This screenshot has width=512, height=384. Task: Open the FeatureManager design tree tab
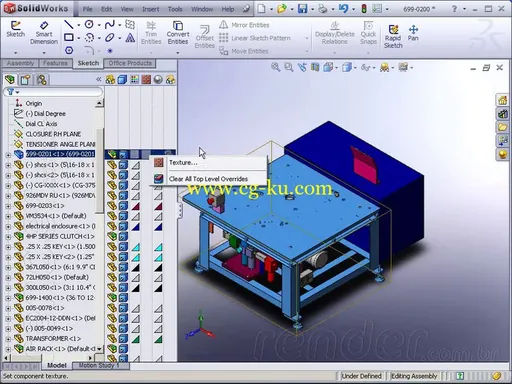[10, 79]
